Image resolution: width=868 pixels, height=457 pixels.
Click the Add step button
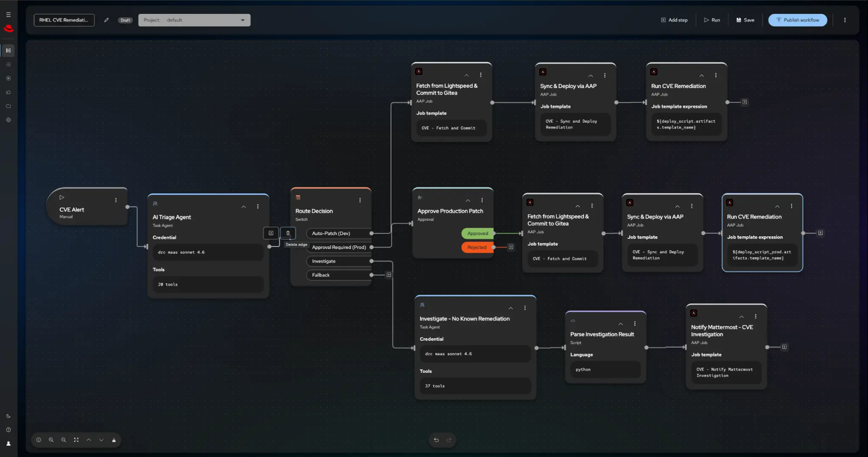[x=674, y=20]
